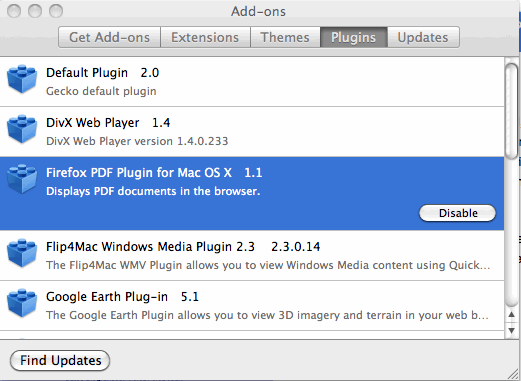Click the scrollbar down arrow

coord(512,331)
